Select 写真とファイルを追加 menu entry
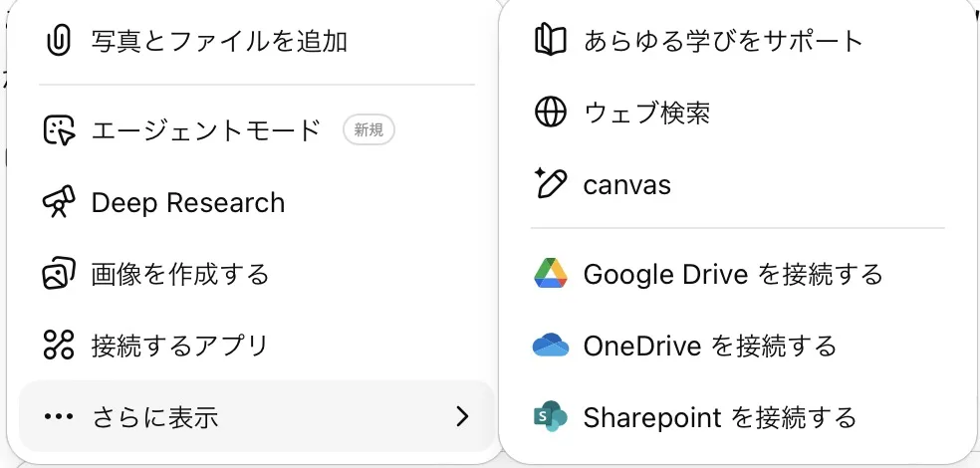This screenshot has width=980, height=468. (257, 41)
